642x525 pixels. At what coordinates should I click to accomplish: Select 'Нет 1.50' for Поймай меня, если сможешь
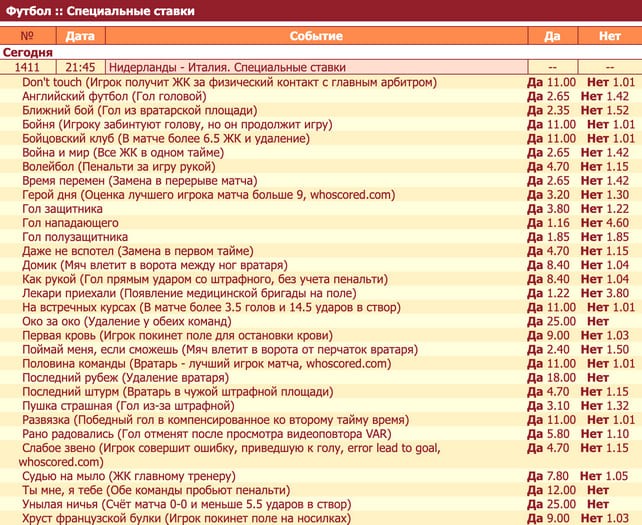point(609,350)
